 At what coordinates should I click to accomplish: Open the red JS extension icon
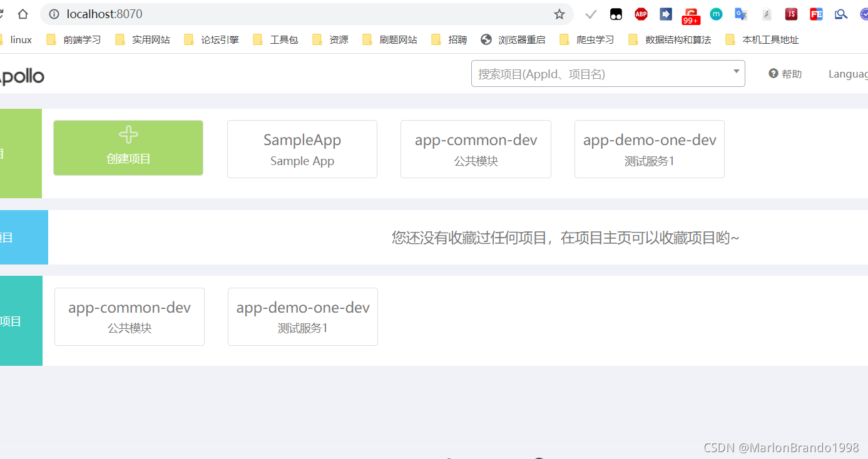point(791,14)
